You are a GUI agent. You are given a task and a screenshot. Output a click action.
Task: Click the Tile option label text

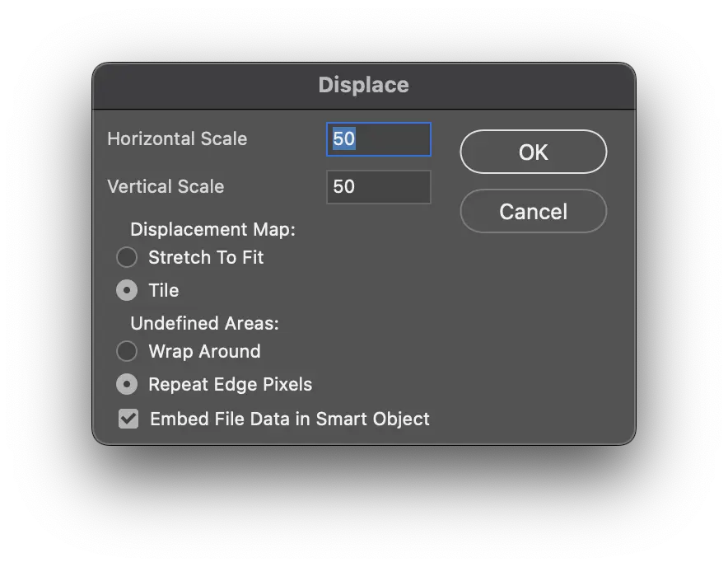(164, 290)
